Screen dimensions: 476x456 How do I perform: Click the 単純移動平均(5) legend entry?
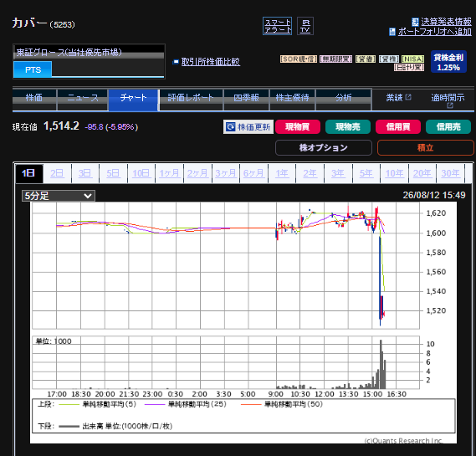pos(98,404)
